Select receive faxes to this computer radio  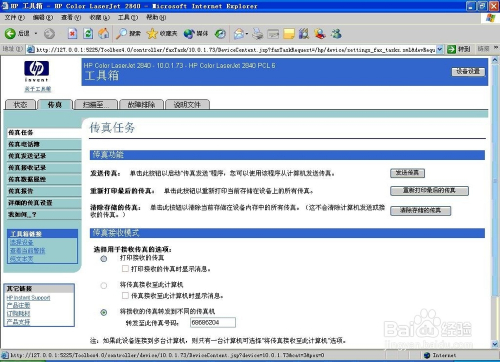(x=104, y=286)
